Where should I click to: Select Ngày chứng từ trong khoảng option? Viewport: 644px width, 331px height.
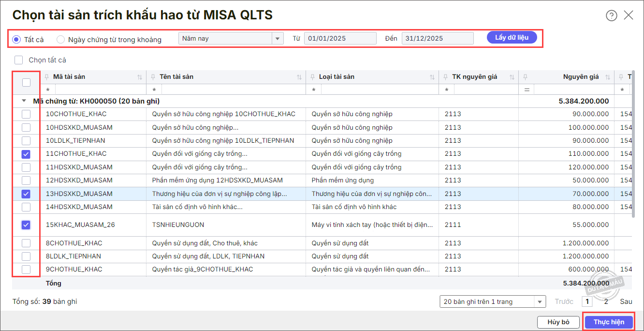click(60, 39)
